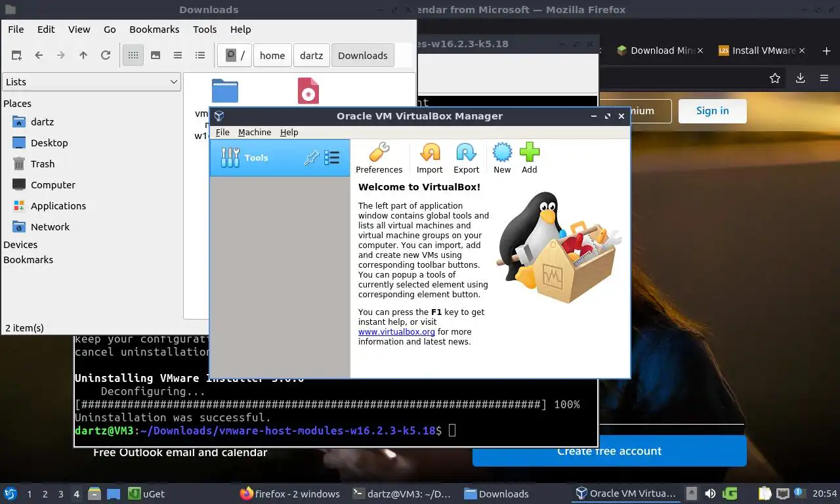Select the disc image file icon
840x504 pixels.
(x=308, y=91)
